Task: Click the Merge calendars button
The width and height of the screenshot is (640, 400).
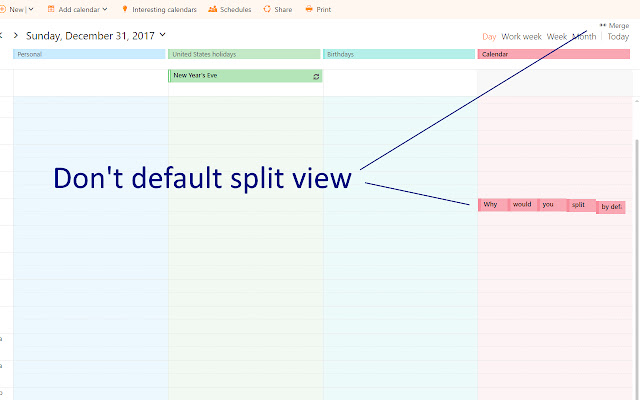Action: tap(614, 26)
